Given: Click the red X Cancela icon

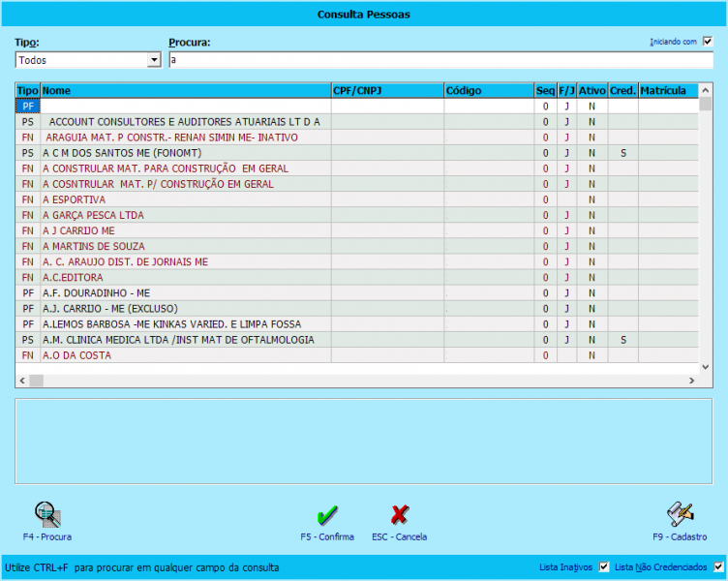Looking at the screenshot, I should tap(400, 514).
